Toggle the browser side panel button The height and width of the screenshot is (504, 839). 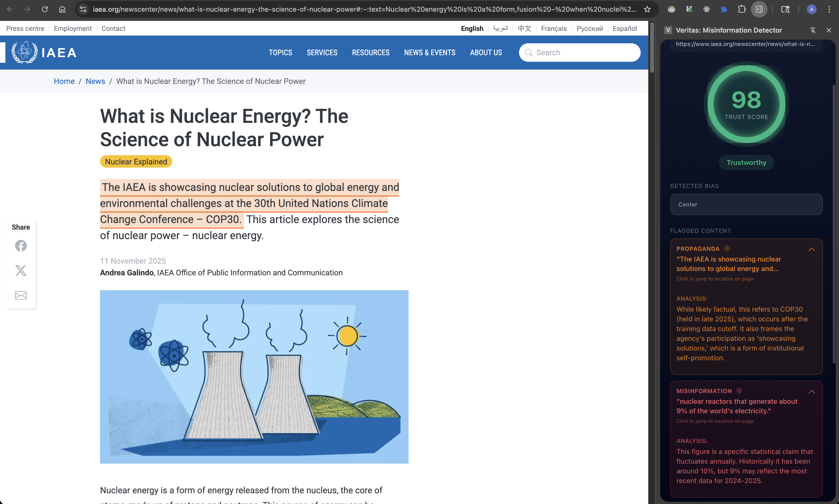point(759,9)
